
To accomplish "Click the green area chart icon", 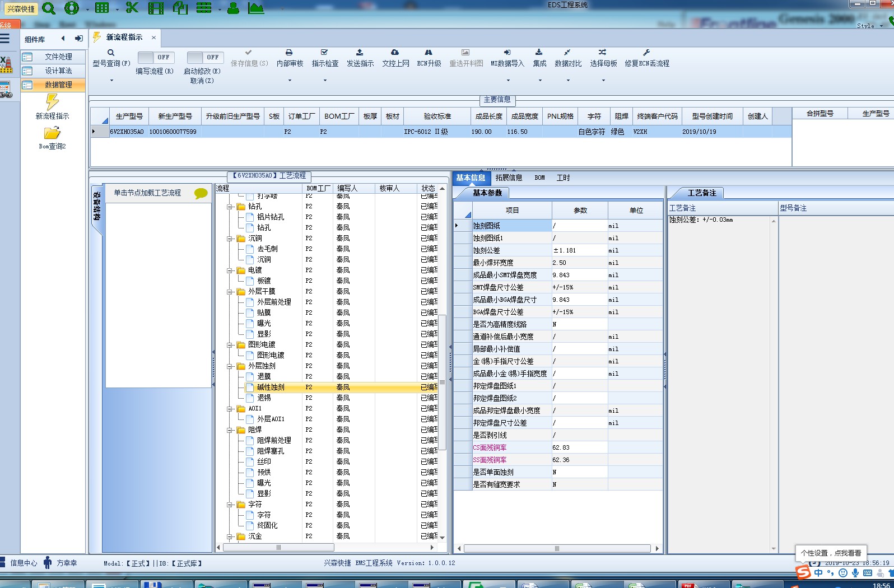I will (256, 8).
